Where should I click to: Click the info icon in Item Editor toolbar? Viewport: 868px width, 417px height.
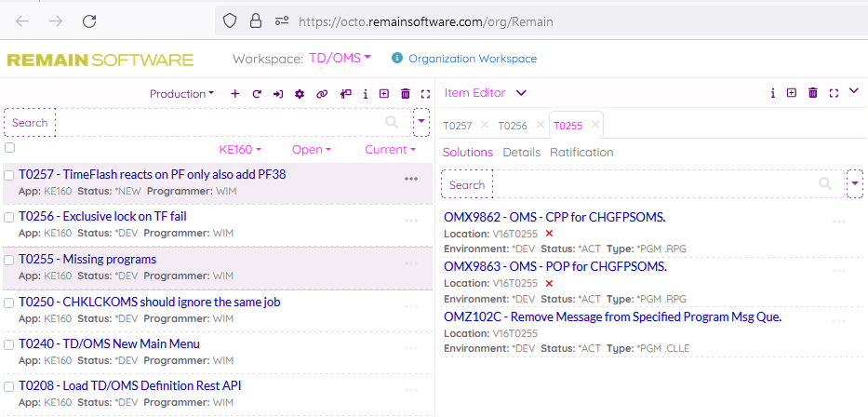pyautogui.click(x=773, y=93)
